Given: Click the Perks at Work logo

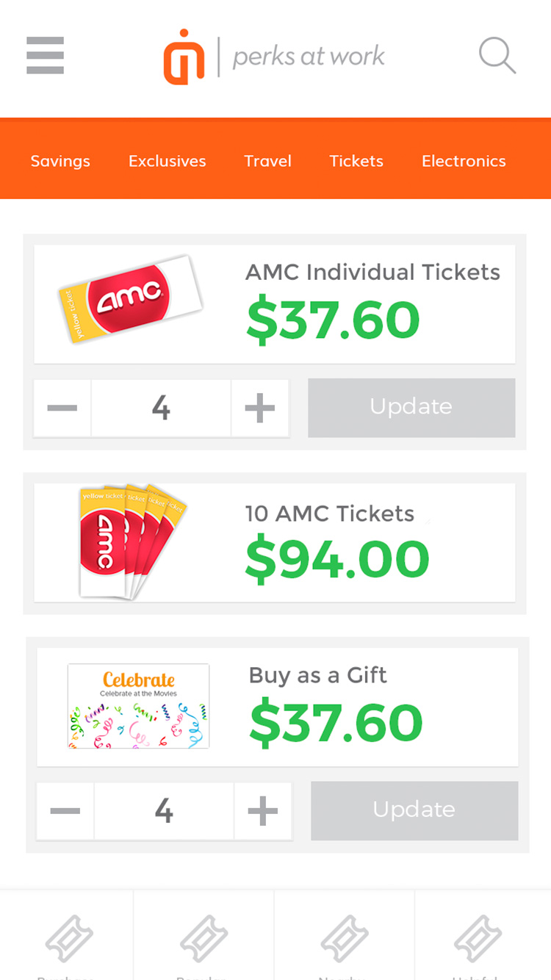Looking at the screenshot, I should (x=274, y=57).
